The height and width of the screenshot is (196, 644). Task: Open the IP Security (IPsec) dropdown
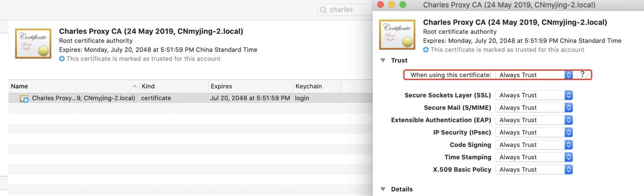click(x=534, y=133)
